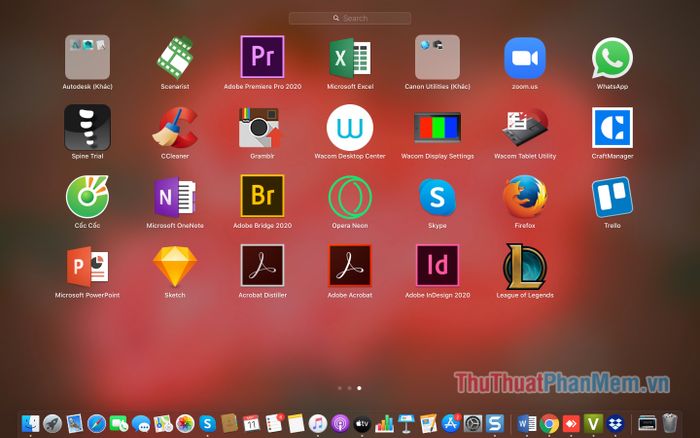700x438 pixels.
Task: Launch Gramblr
Action: click(261, 127)
